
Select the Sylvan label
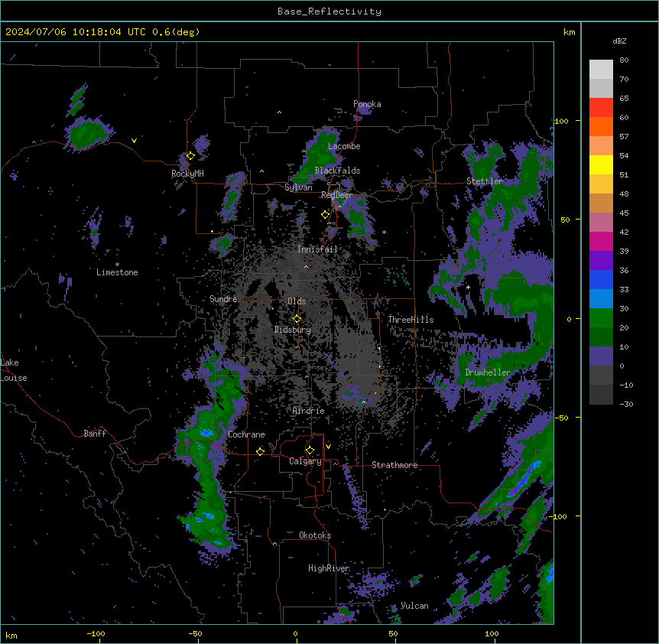click(298, 187)
